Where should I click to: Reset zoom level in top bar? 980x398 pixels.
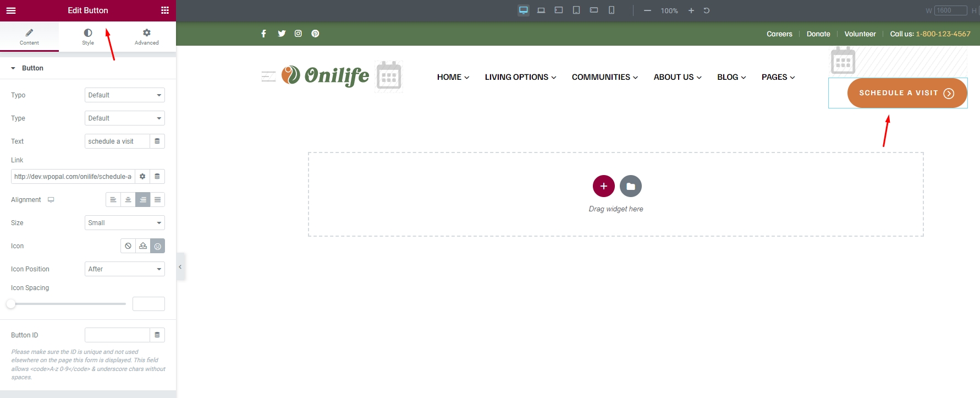point(707,10)
